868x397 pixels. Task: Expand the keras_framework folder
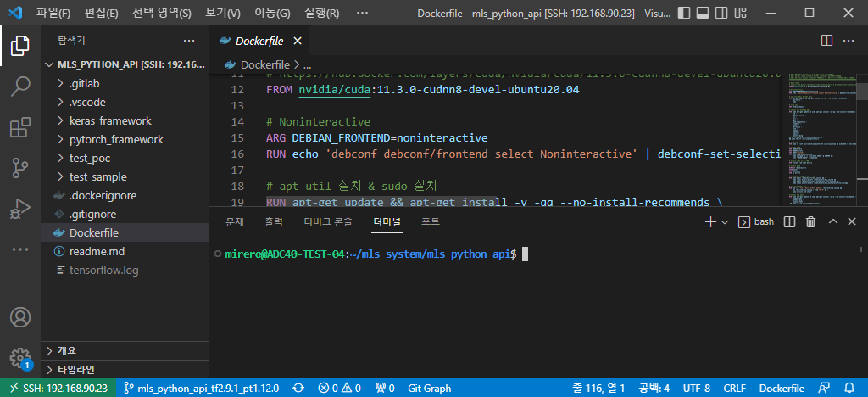tap(125, 120)
